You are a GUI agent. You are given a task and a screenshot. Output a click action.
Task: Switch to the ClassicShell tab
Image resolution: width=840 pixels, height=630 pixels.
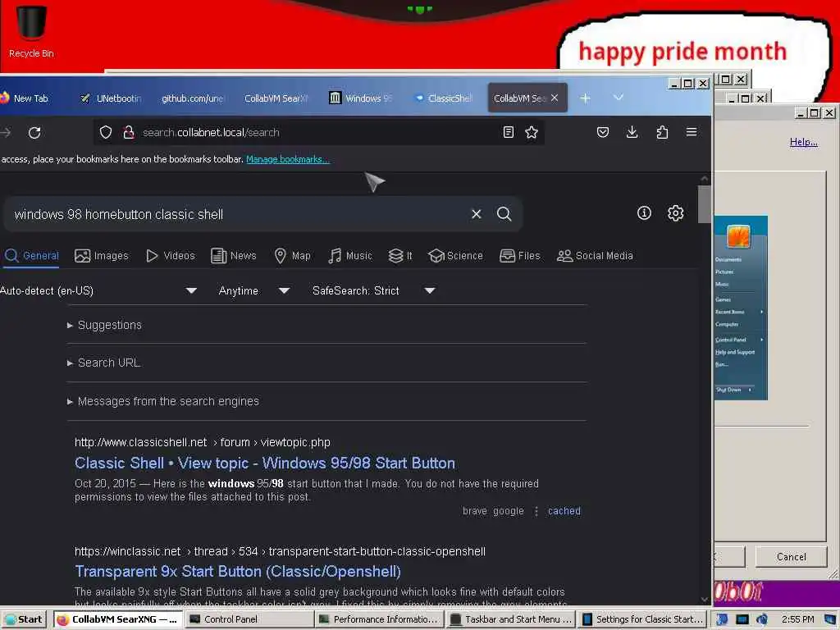[x=445, y=98]
